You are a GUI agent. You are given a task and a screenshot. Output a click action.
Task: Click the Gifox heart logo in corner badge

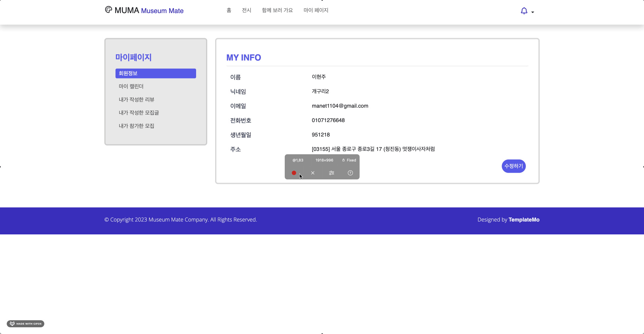[x=12, y=323]
